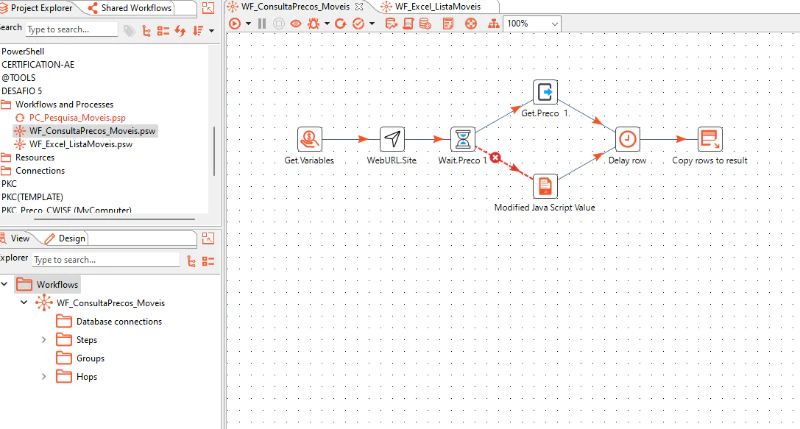Click the snap-to-grid target icon
The width and height of the screenshot is (800, 429).
tap(471, 23)
